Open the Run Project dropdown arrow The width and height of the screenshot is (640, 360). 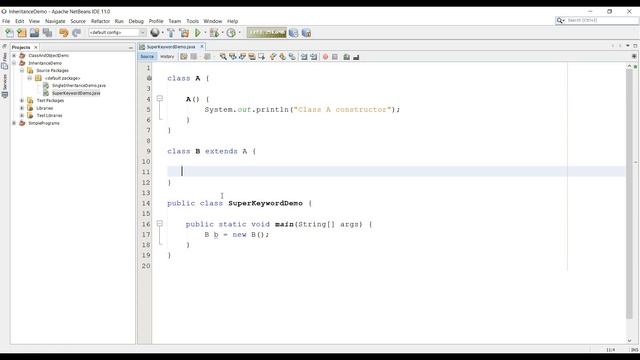coord(205,33)
